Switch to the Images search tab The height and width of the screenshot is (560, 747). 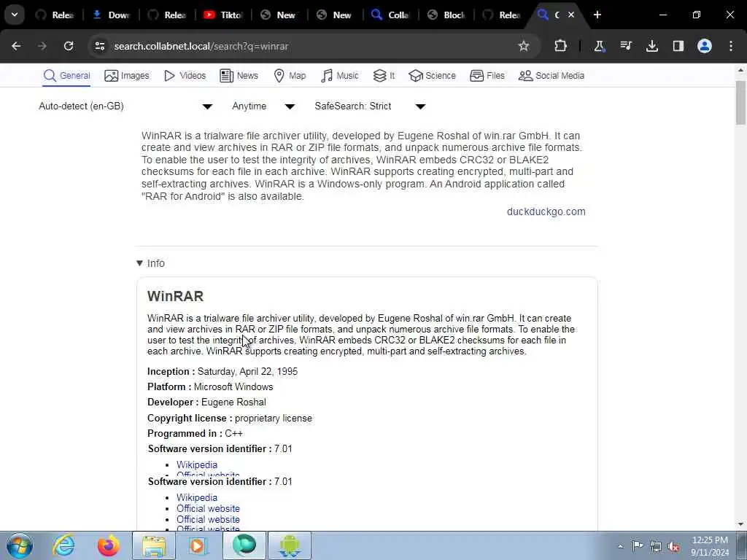(127, 76)
